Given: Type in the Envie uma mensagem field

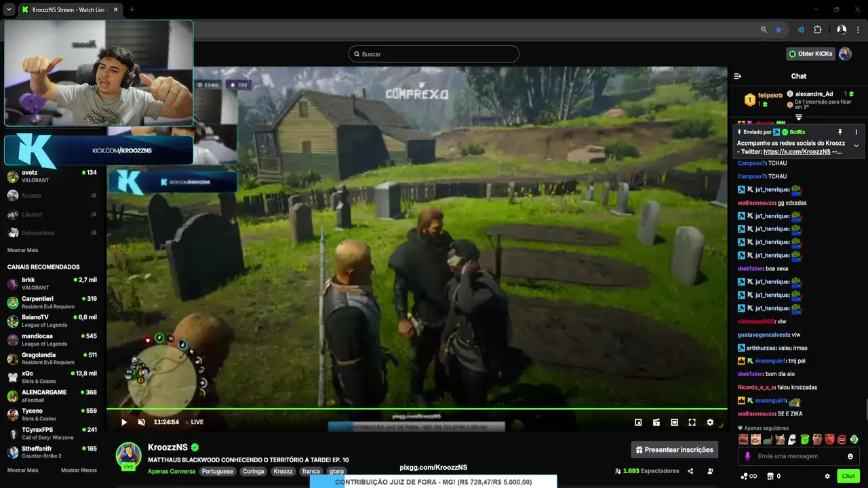Looking at the screenshot, I should click(798, 456).
